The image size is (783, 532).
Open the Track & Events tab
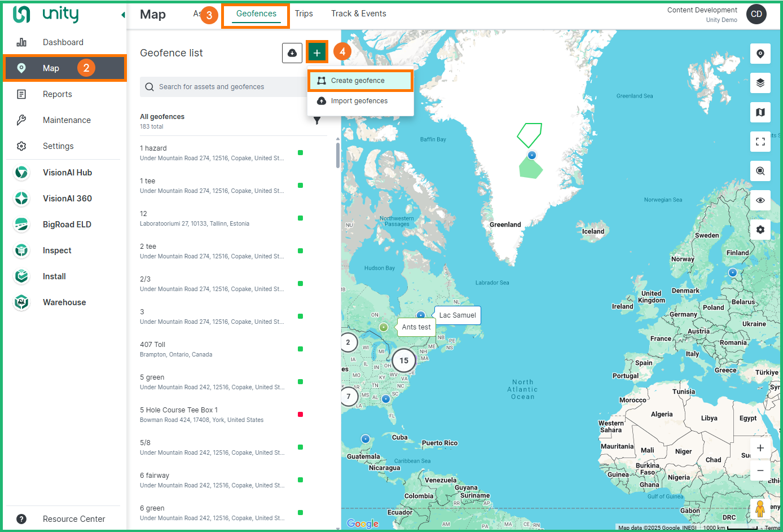[358, 14]
